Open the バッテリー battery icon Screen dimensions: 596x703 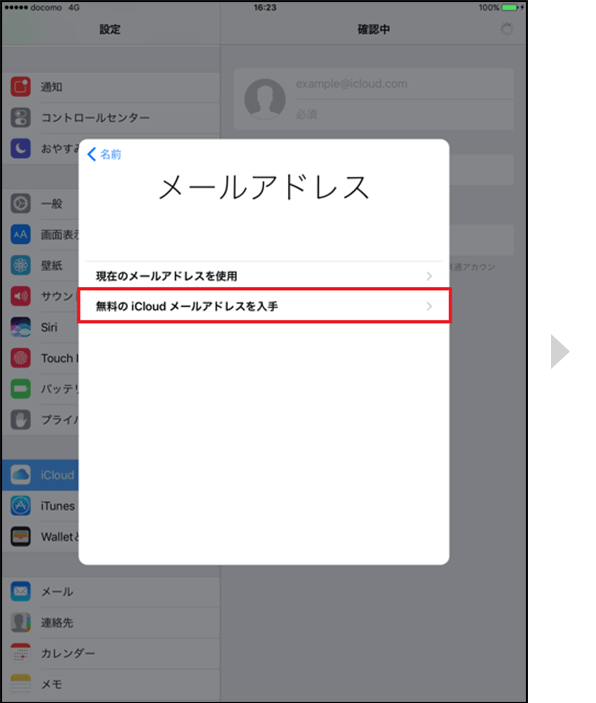click(21, 389)
